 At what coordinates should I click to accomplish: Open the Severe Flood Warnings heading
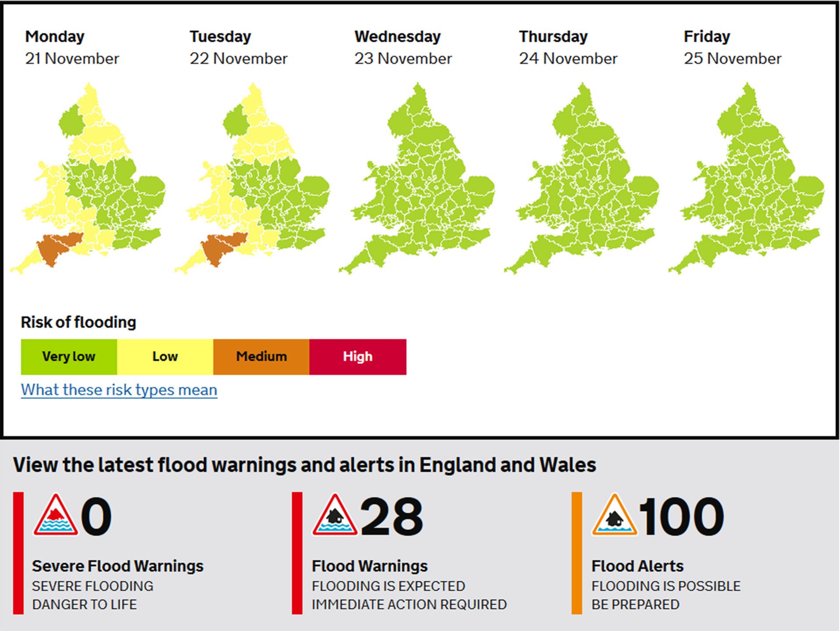point(117,566)
